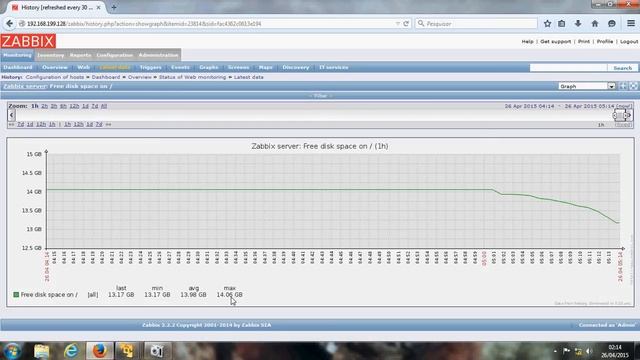Add graph to favourites icon
Viewport: 640px width, 360px height.
tap(623, 86)
